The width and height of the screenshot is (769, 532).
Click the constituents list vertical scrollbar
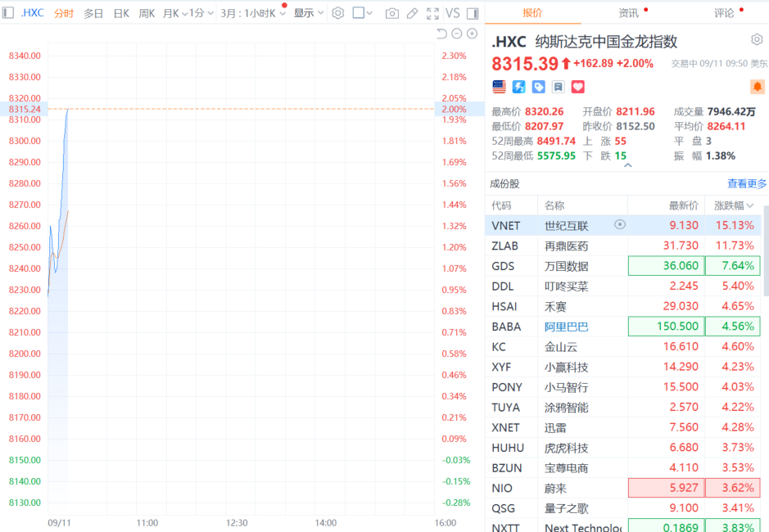(766, 250)
